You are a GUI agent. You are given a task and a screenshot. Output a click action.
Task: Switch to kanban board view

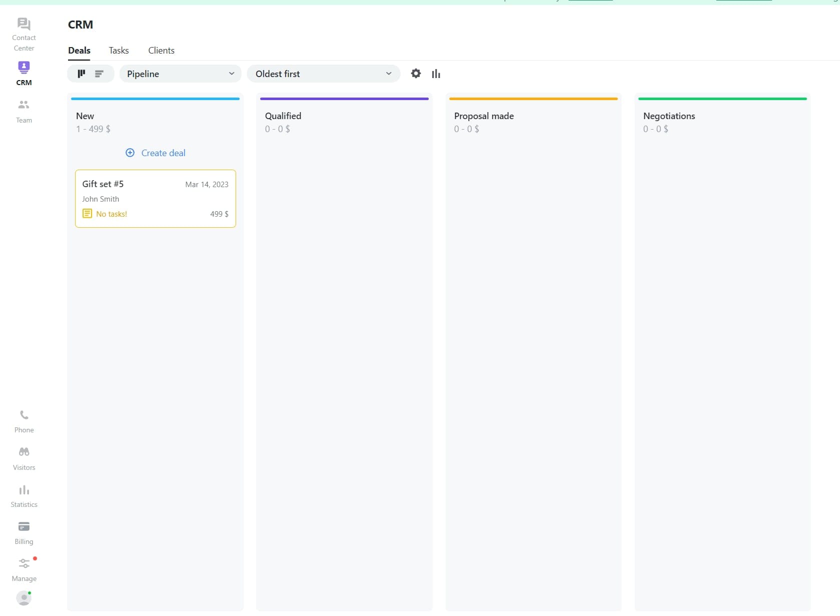82,74
